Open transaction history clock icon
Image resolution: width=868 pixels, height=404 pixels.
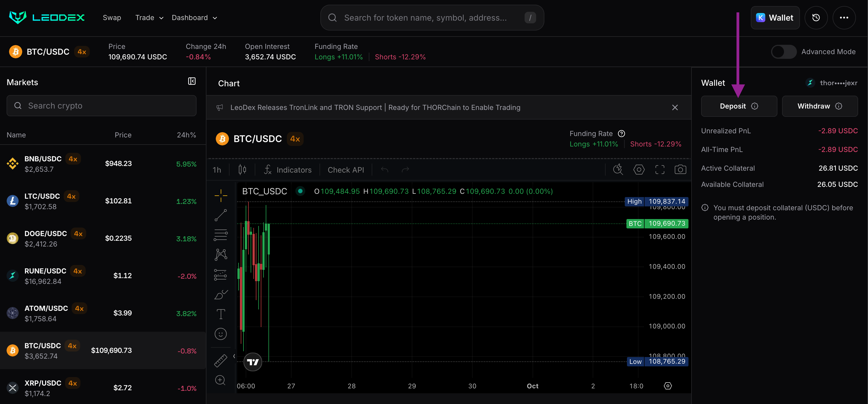pyautogui.click(x=816, y=18)
